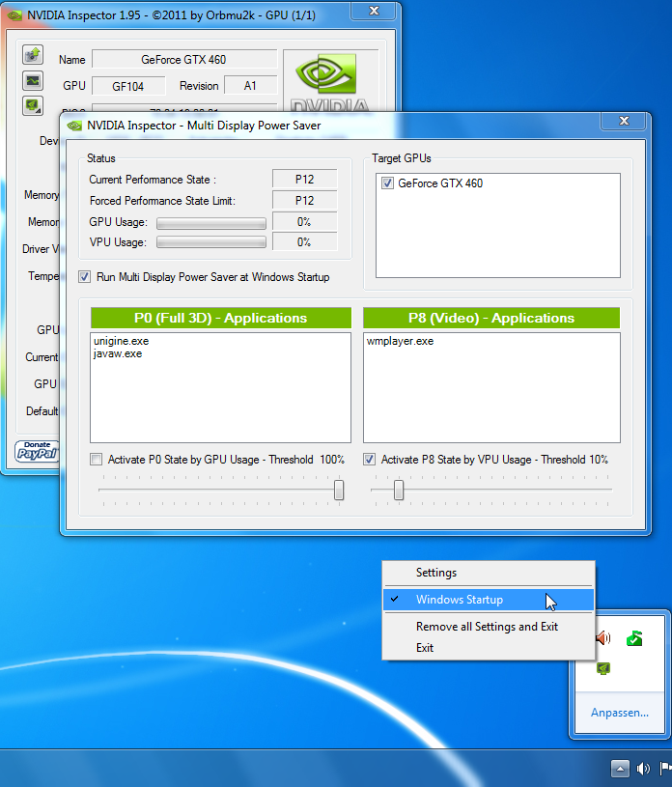Image resolution: width=672 pixels, height=787 pixels.
Task: Enable Activate P0 State by GPU Usage
Action: click(x=96, y=460)
